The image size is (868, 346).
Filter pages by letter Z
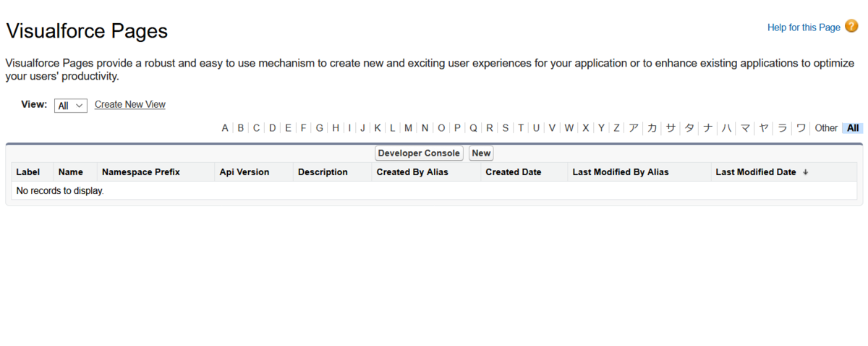coord(616,128)
